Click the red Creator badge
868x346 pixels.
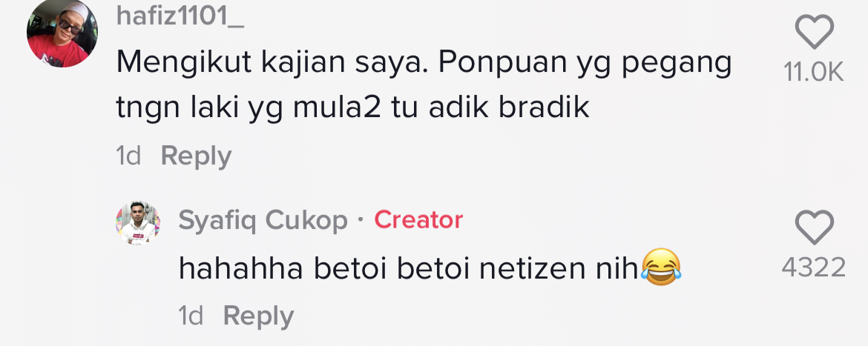418,220
